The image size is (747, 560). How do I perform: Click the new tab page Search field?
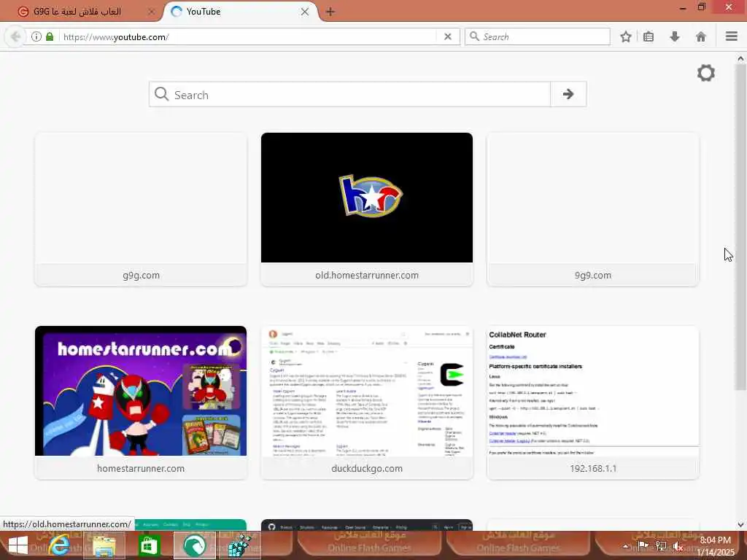[350, 94]
